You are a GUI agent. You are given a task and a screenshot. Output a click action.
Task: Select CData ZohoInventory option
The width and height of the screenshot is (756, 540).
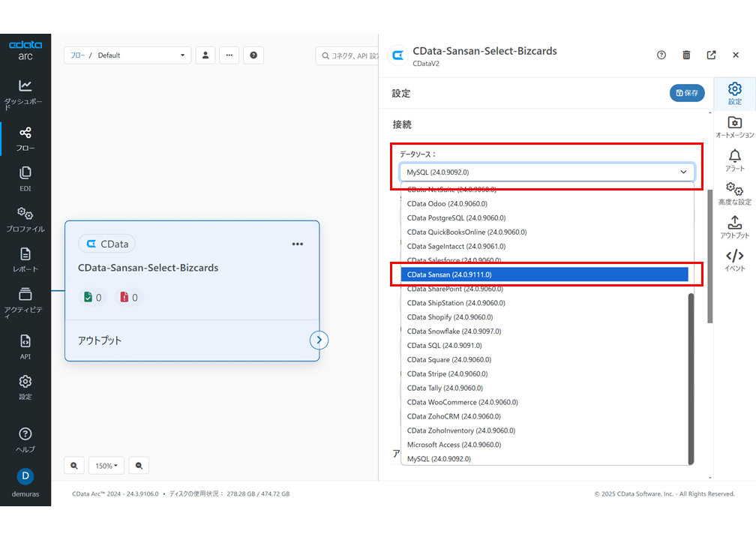pos(544,430)
